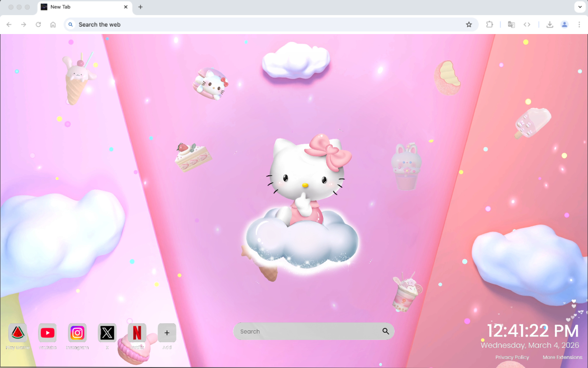Viewport: 588px width, 368px height.
Task: Select the New Tab tab
Action: pyautogui.click(x=85, y=7)
